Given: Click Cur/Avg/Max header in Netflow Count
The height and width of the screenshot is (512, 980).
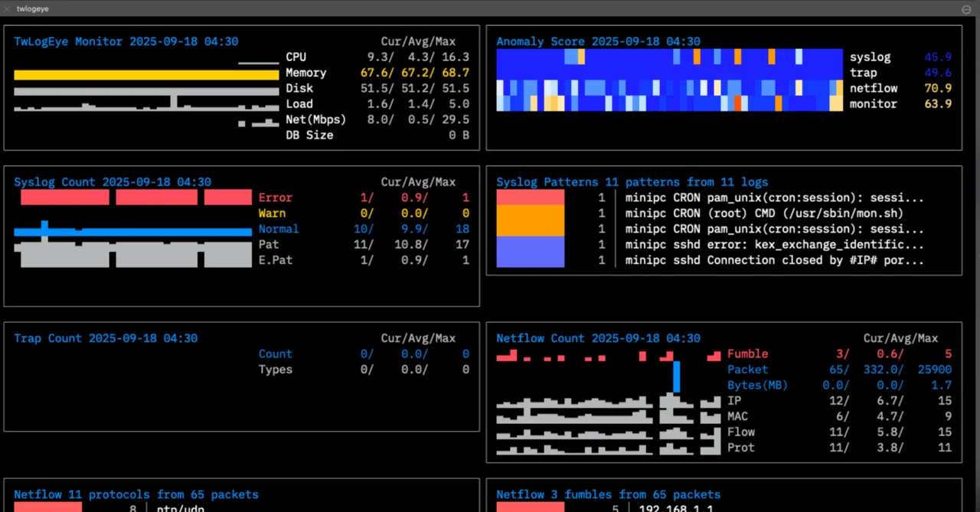Looking at the screenshot, I should tap(900, 338).
